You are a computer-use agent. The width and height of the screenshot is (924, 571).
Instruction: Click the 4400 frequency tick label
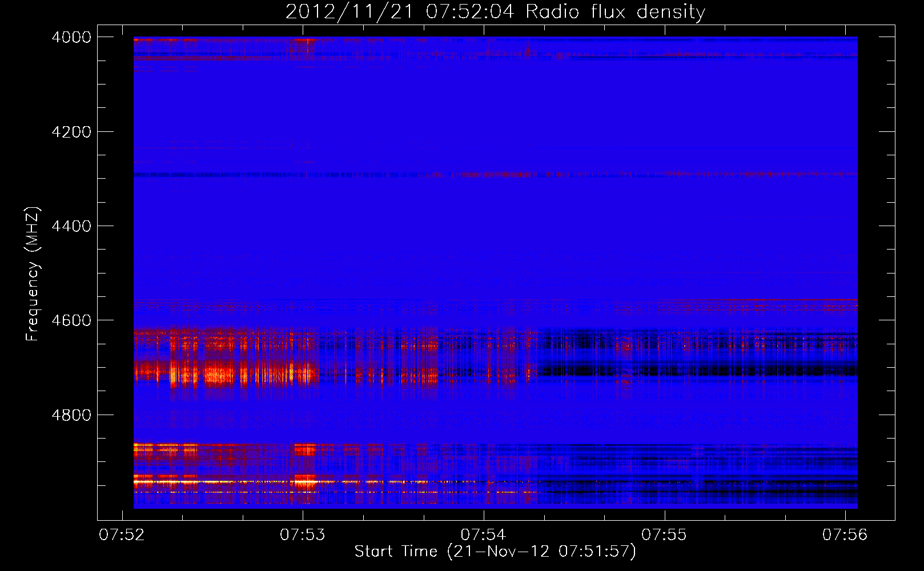(x=71, y=226)
